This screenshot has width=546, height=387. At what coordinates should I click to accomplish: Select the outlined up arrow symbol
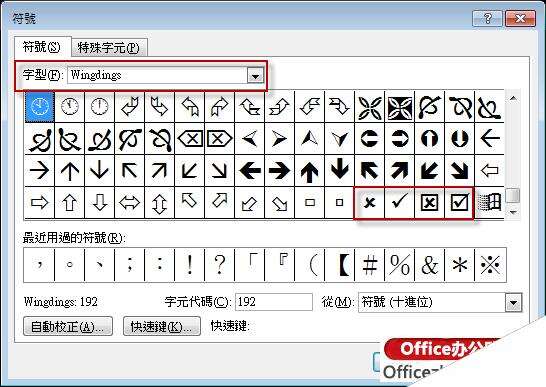tap(70, 202)
